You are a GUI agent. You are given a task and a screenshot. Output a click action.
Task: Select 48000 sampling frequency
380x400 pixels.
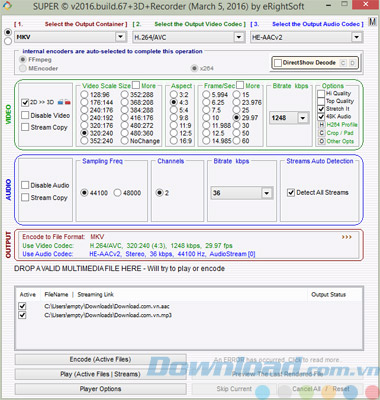click(118, 193)
